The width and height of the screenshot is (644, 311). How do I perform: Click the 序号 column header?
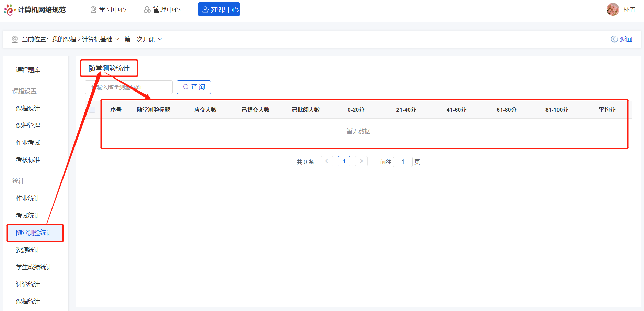pyautogui.click(x=116, y=110)
